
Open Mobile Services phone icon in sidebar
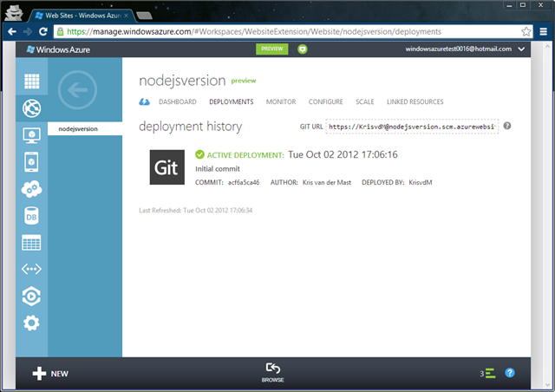(31, 162)
